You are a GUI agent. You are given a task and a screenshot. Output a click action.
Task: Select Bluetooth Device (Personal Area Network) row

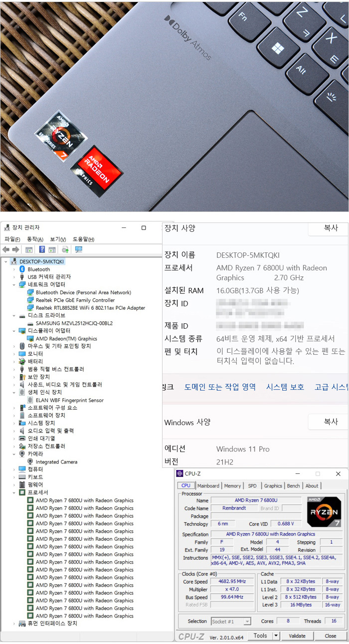83,293
